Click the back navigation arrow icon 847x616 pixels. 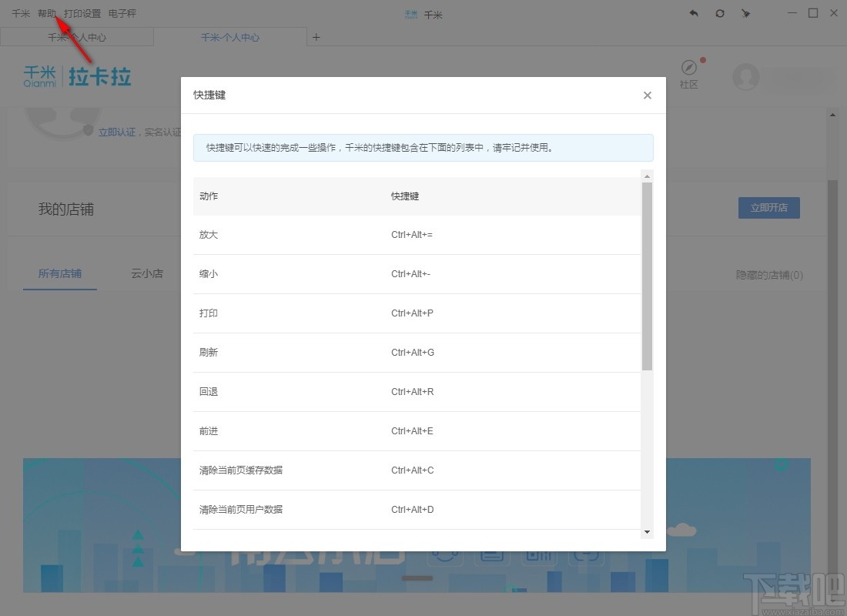694,13
